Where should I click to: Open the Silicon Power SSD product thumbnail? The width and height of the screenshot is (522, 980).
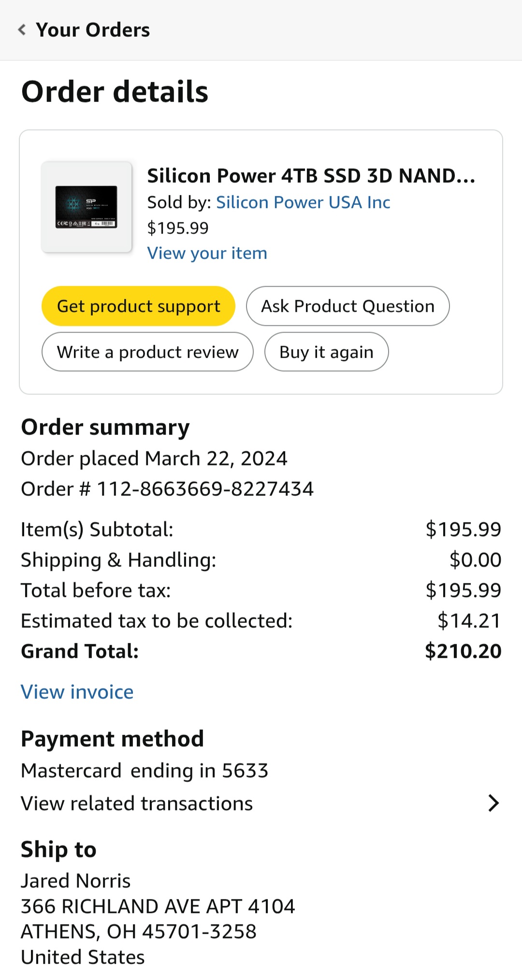87,207
